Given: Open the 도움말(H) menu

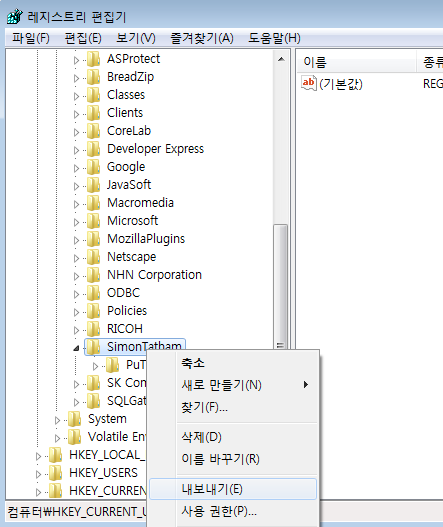Looking at the screenshot, I should coord(274,38).
